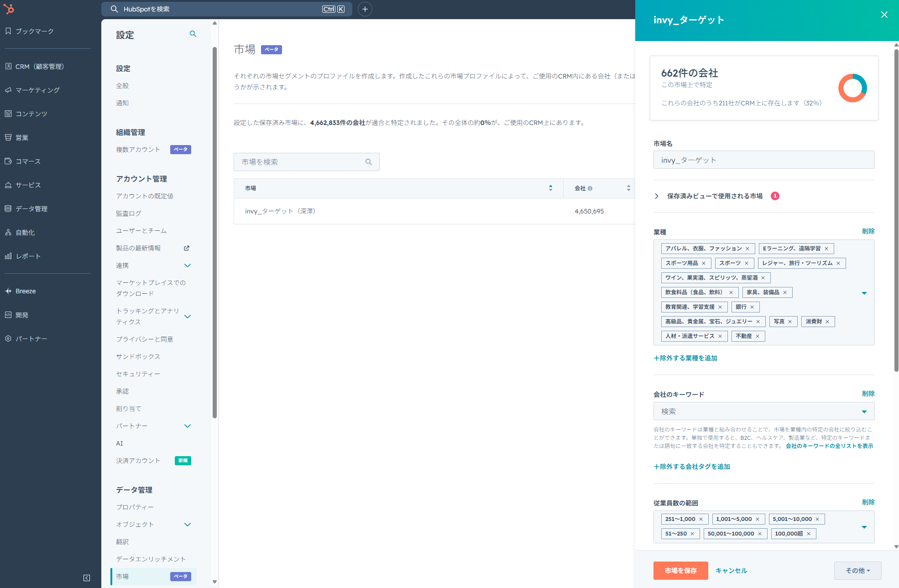The height and width of the screenshot is (588, 899).
Task: Open the 会社のキーワード search dropdown
Action: tap(864, 411)
